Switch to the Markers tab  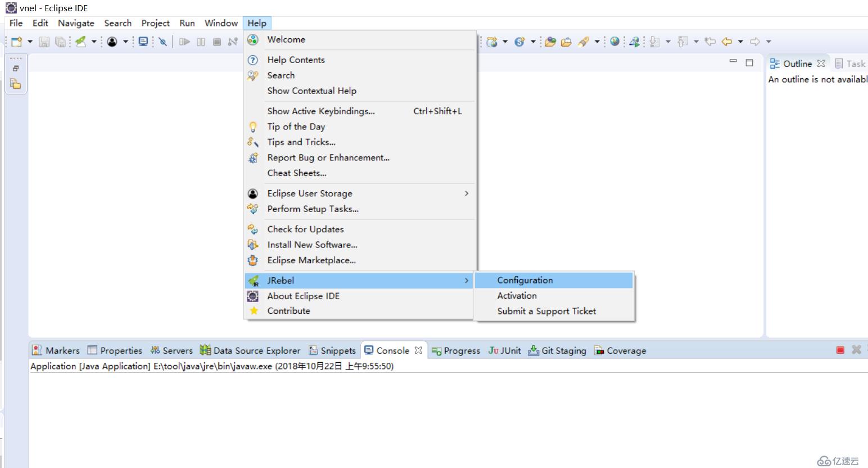point(56,350)
